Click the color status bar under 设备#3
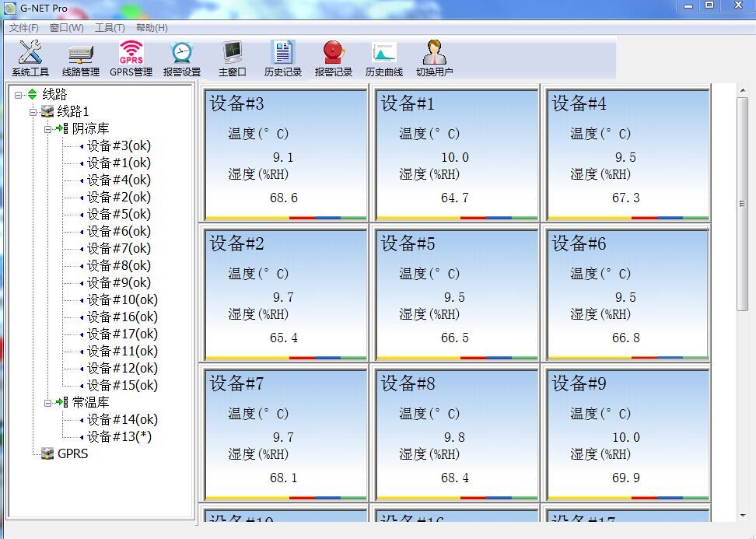Image resolution: width=756 pixels, height=539 pixels. click(285, 218)
